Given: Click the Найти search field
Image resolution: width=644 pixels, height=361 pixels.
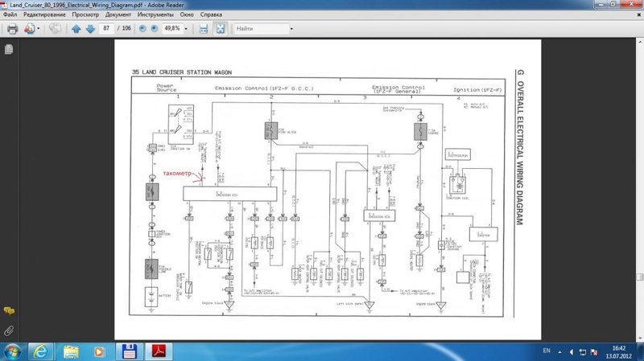Looking at the screenshot, I should point(261,29).
